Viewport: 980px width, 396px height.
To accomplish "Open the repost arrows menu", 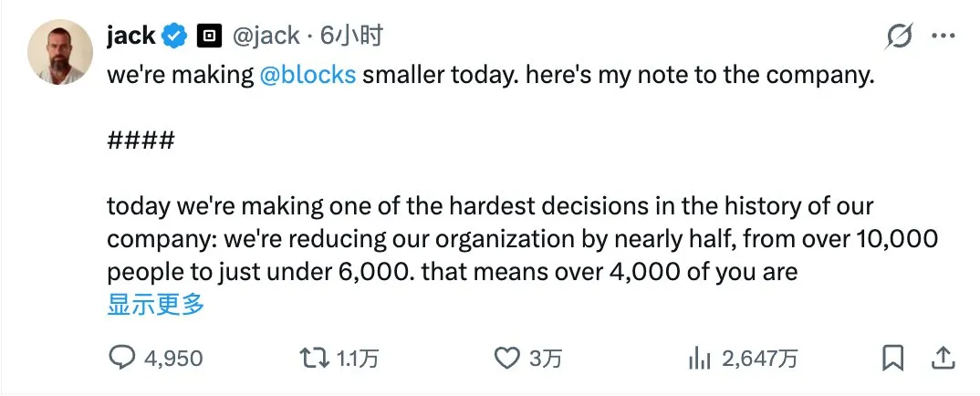I will pos(313,358).
